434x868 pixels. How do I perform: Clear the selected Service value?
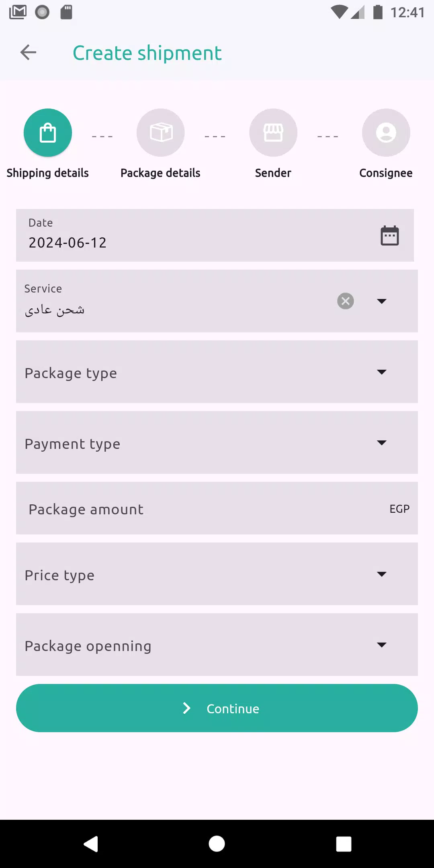[x=346, y=301]
